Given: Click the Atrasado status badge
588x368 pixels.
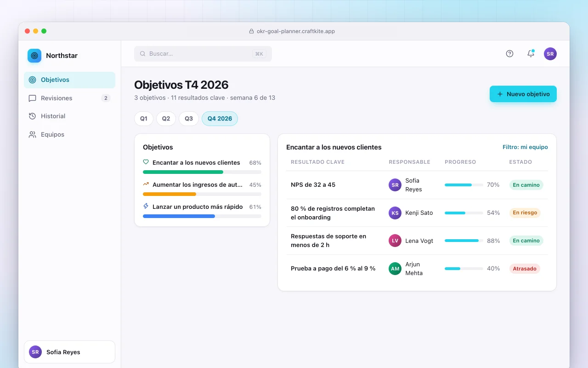Looking at the screenshot, I should pyautogui.click(x=525, y=269).
